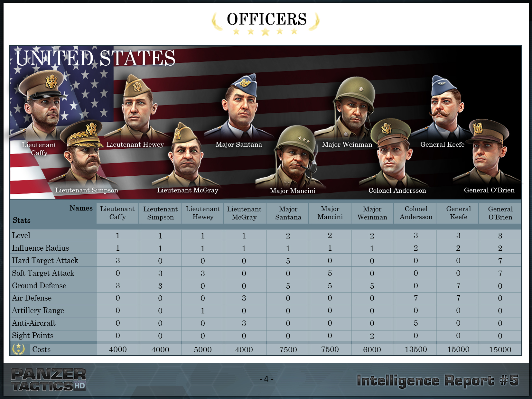Click Major Weinman's cost 6000

pos(372,350)
